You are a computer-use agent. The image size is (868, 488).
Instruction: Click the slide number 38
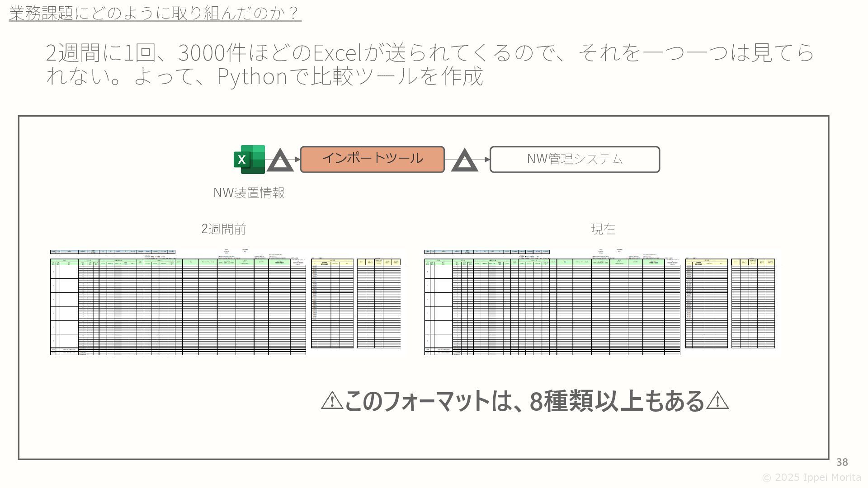point(842,462)
